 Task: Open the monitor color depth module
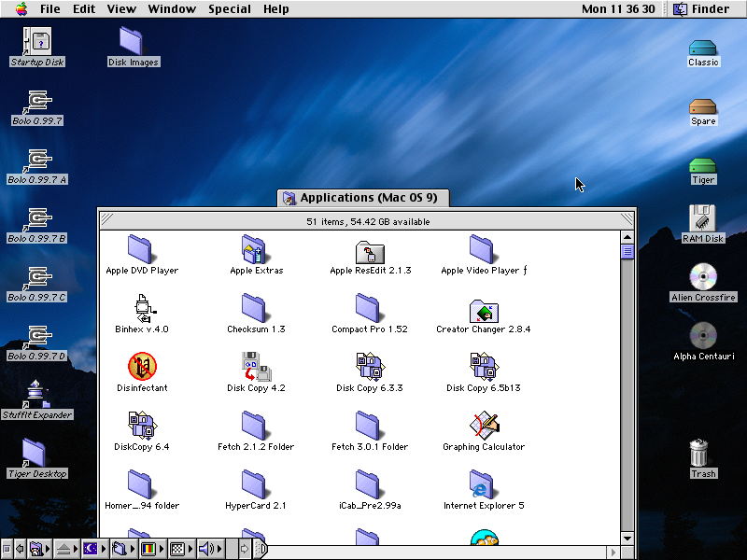tap(152, 549)
